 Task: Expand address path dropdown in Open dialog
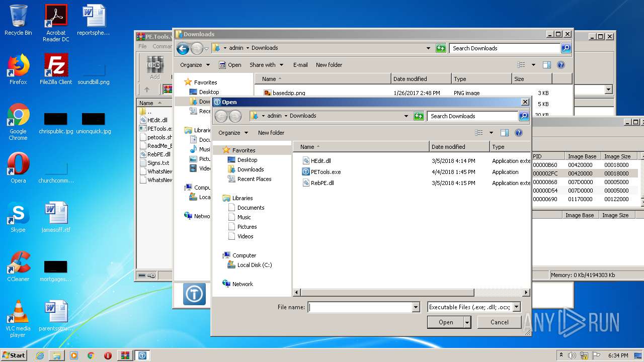tap(406, 116)
